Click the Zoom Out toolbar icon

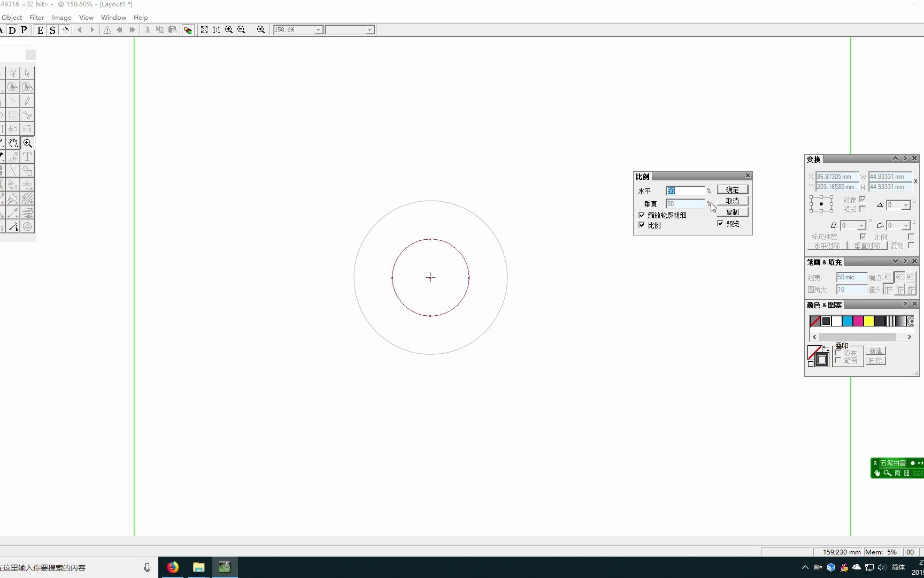point(241,30)
